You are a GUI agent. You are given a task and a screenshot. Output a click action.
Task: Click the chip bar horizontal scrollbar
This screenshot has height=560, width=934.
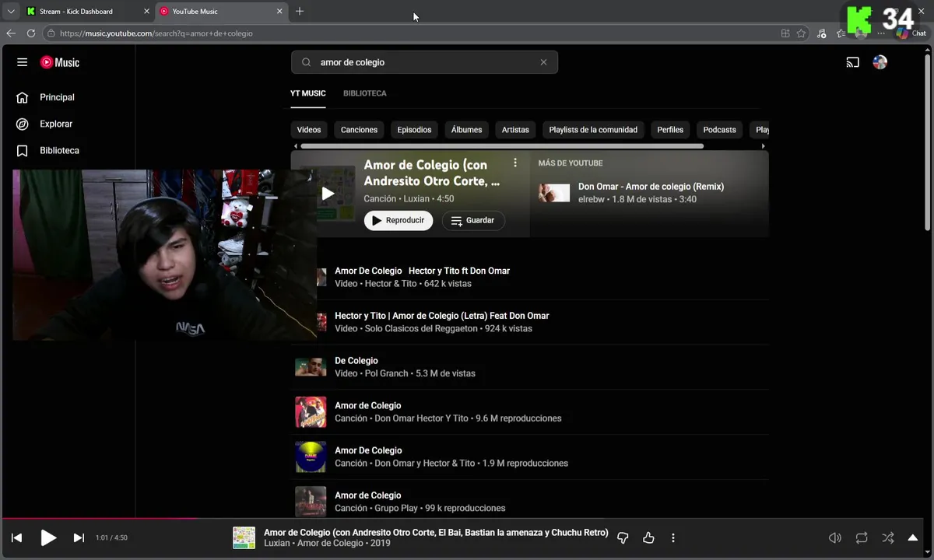pos(502,146)
